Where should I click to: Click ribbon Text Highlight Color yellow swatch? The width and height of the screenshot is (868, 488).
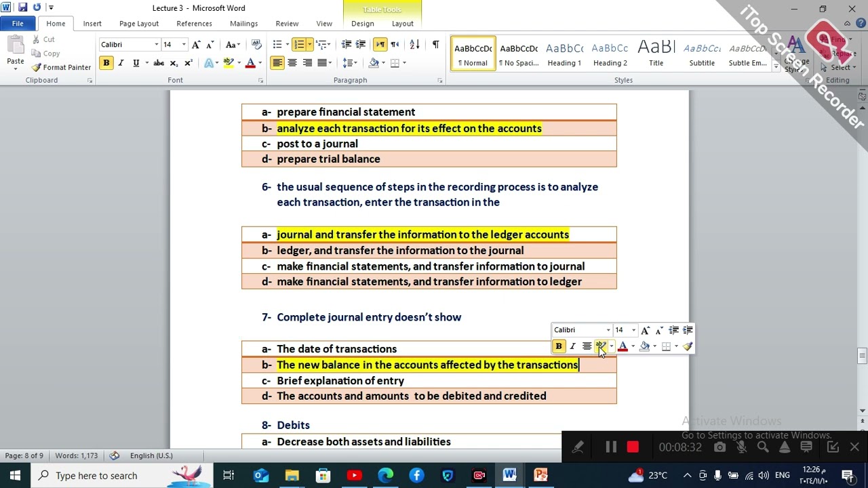(x=229, y=63)
